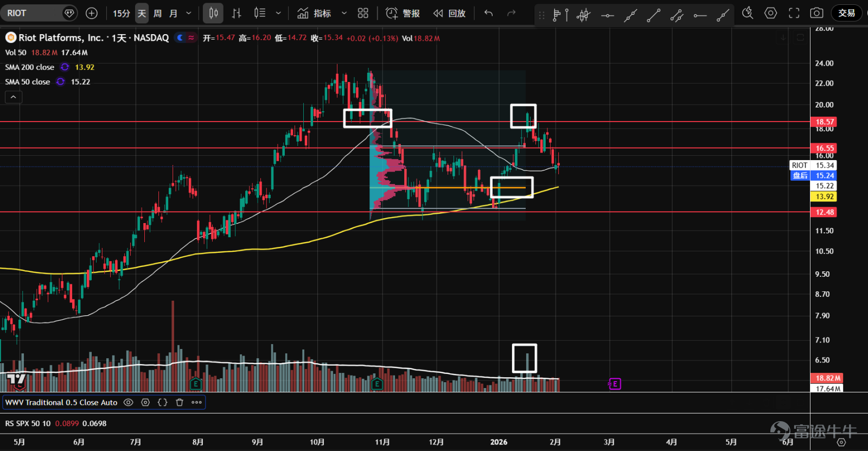Create an alert with 警报 button
This screenshot has height=451, width=868.
coord(403,13)
